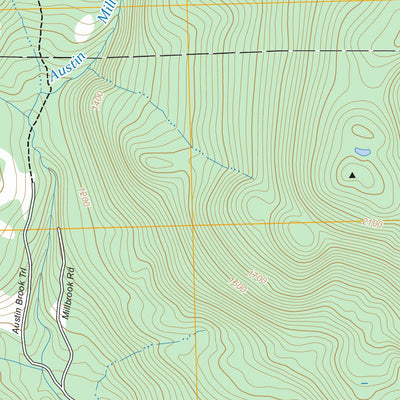Image resolution: width=400 pixels, height=400 pixels.
Task: Click the 1400 contour elevation label
Action: 98,101
